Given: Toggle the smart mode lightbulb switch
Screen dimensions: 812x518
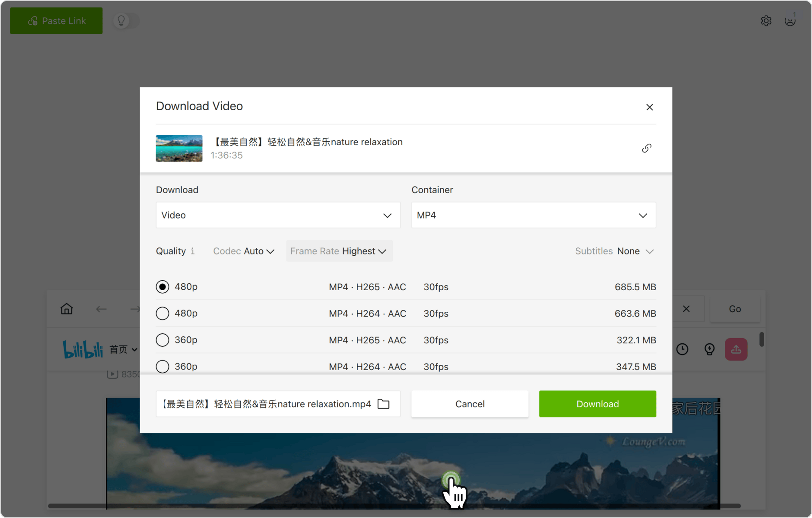Looking at the screenshot, I should [x=126, y=21].
